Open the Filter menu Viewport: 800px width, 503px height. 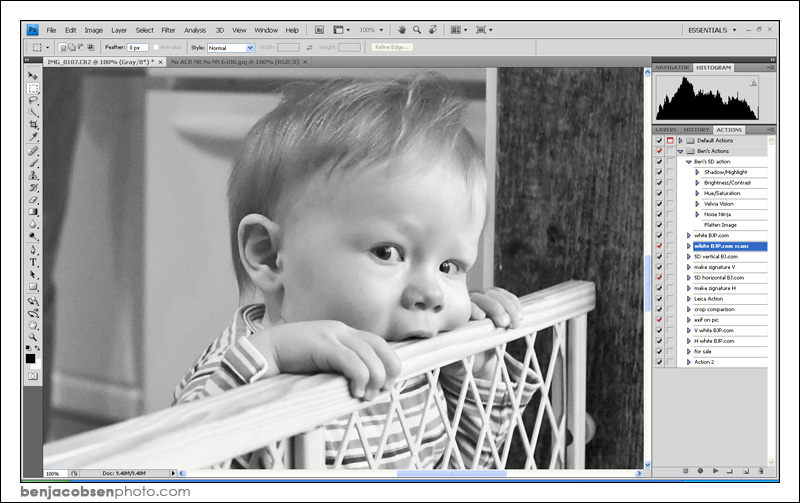tap(168, 31)
